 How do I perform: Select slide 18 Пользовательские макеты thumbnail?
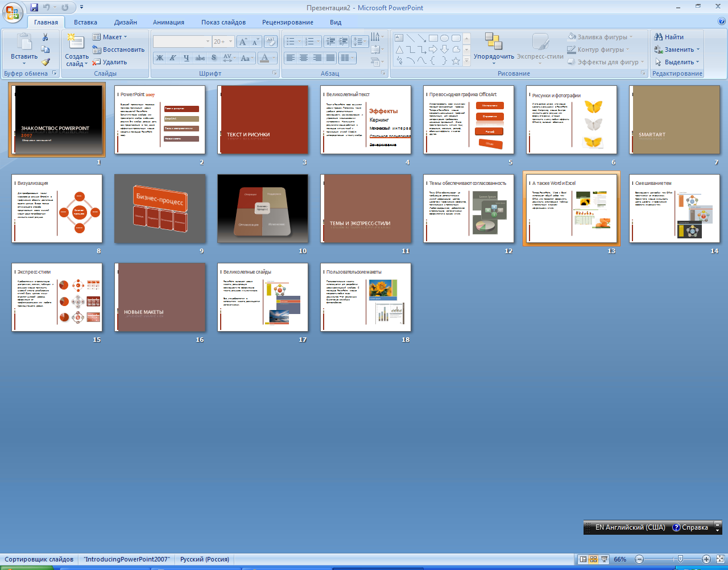(366, 297)
